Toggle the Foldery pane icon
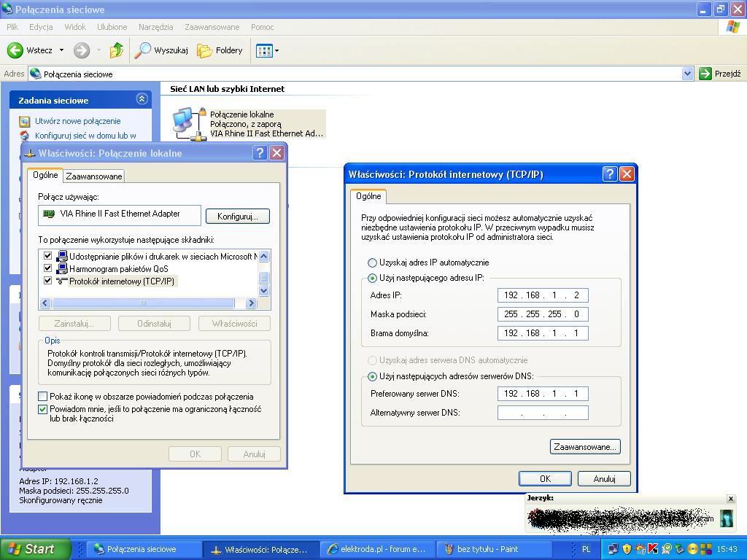This screenshot has width=747, height=560. click(x=205, y=50)
